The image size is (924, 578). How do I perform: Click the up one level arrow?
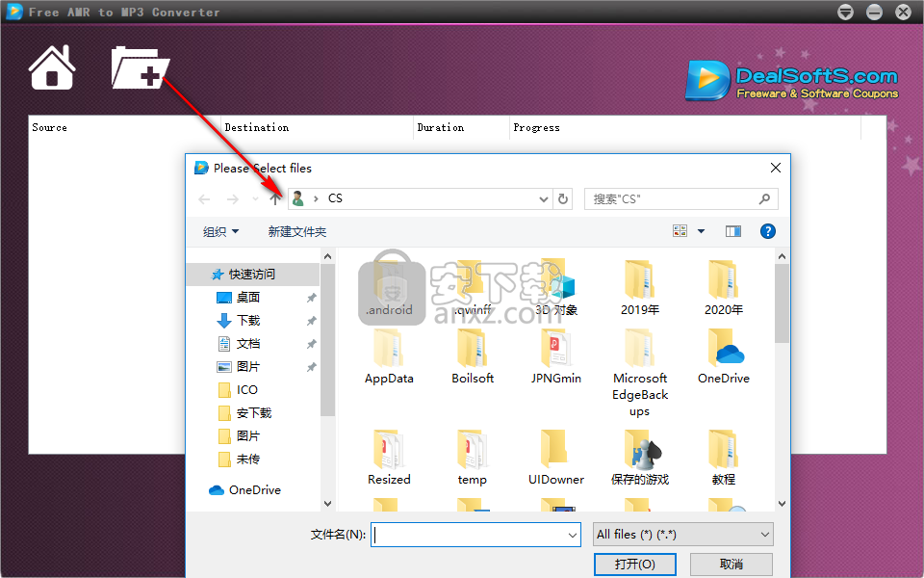275,198
